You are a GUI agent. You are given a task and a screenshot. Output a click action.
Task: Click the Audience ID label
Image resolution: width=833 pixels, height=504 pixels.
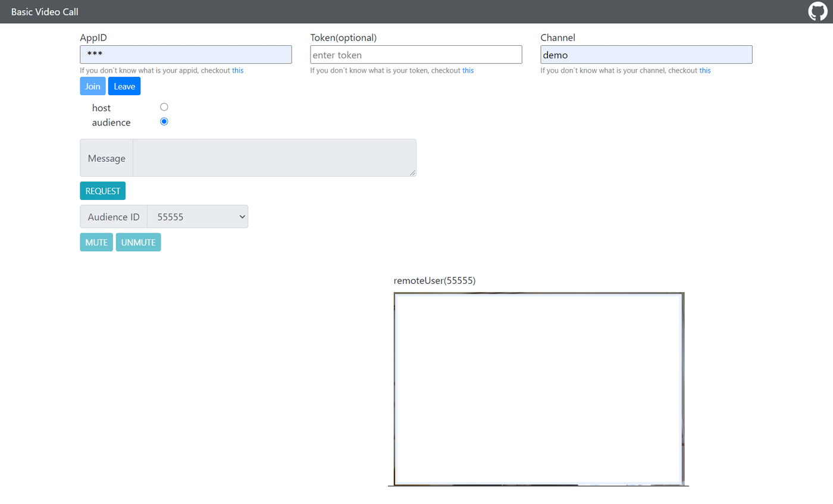point(114,217)
